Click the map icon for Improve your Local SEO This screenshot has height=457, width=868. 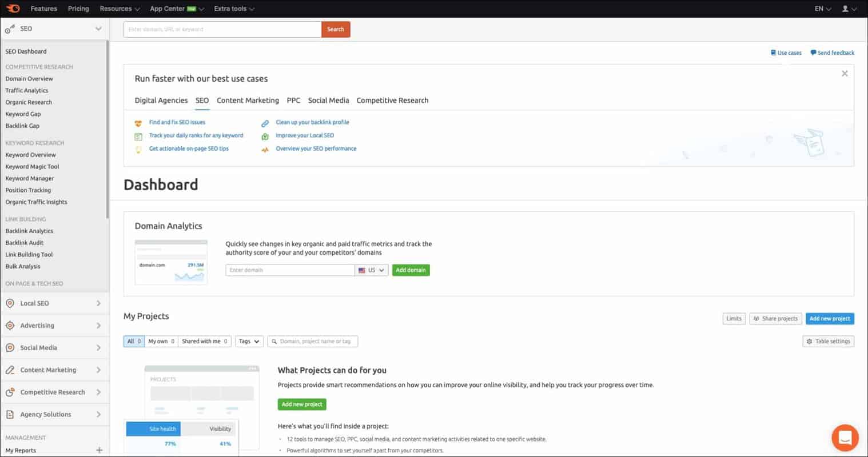click(265, 137)
